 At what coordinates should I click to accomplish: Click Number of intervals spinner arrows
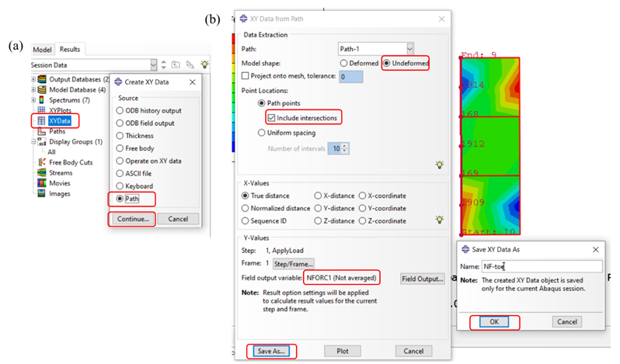click(x=345, y=148)
